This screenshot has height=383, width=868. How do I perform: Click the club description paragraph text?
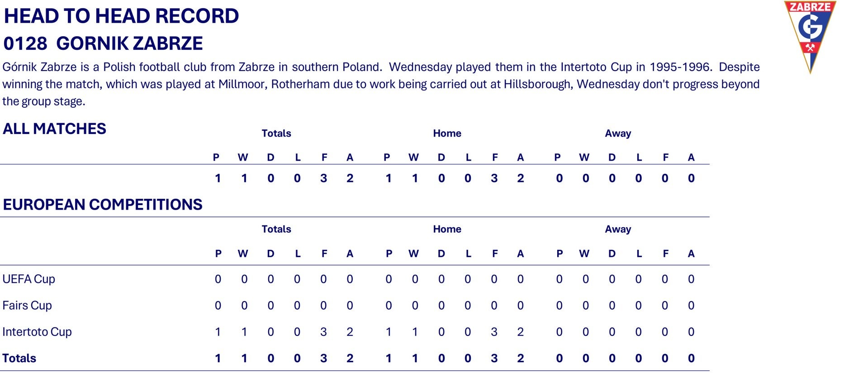[381, 84]
